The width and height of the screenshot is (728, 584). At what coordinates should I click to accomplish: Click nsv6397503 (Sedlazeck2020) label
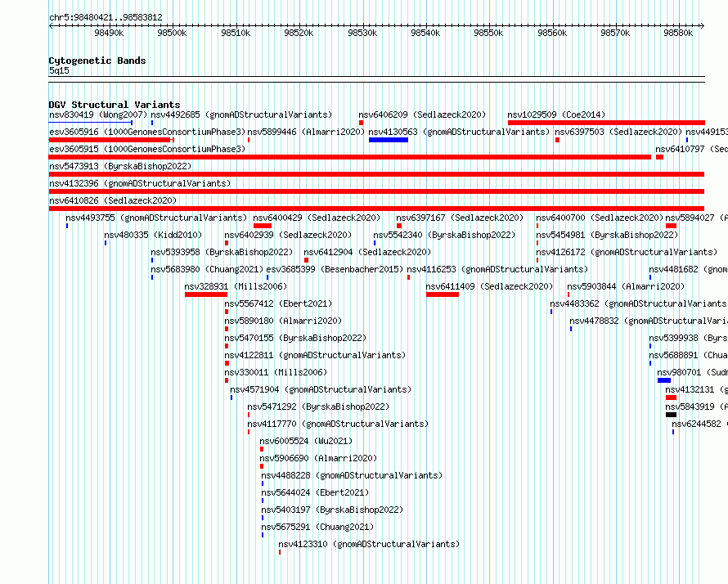[x=618, y=132]
